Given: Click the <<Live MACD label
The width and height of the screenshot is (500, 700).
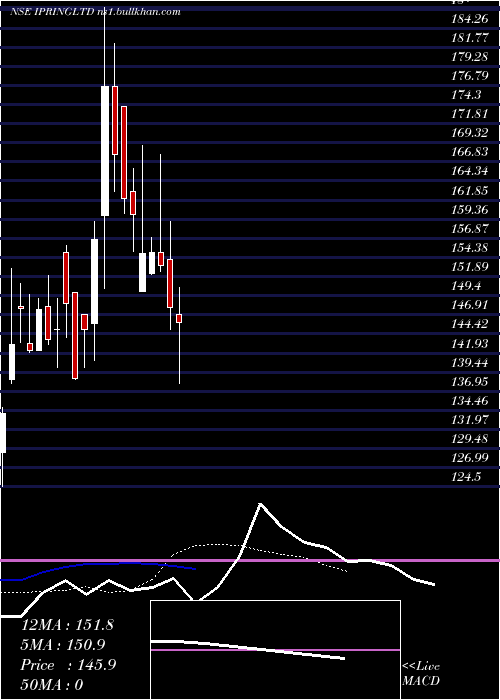Looking at the screenshot, I should point(421,674).
